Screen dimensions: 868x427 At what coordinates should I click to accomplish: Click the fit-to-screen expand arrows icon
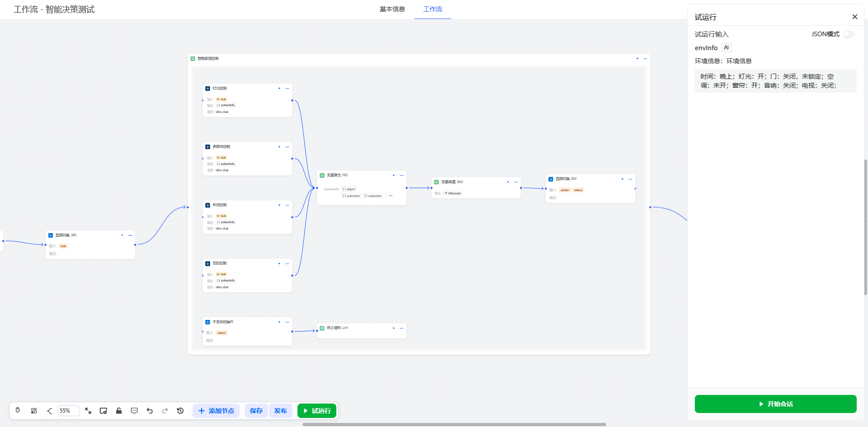(x=88, y=411)
